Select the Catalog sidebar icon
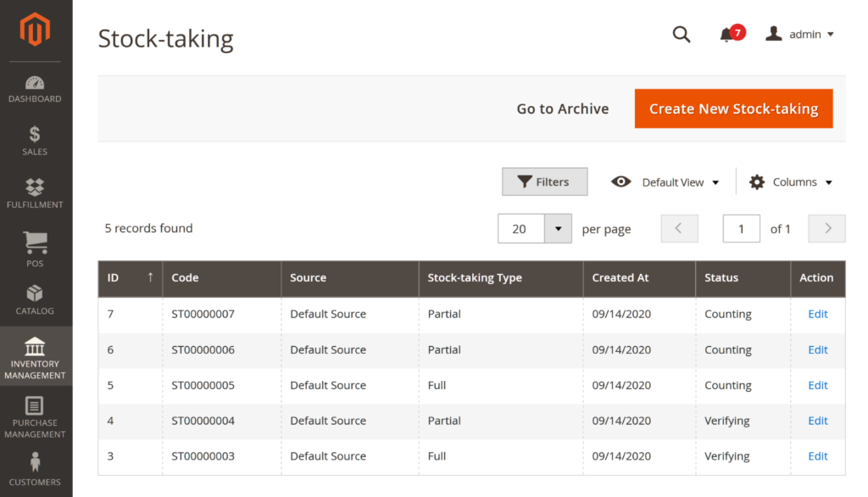 click(35, 302)
